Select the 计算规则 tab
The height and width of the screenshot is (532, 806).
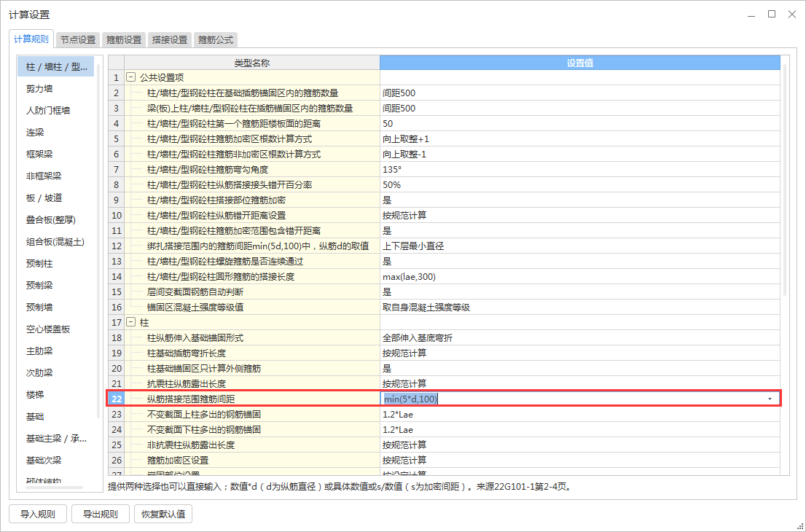pos(31,39)
